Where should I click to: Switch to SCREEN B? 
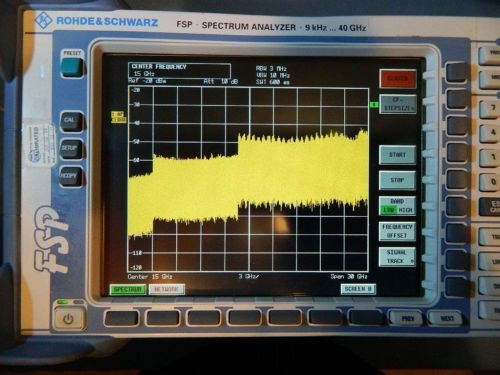click(x=358, y=289)
